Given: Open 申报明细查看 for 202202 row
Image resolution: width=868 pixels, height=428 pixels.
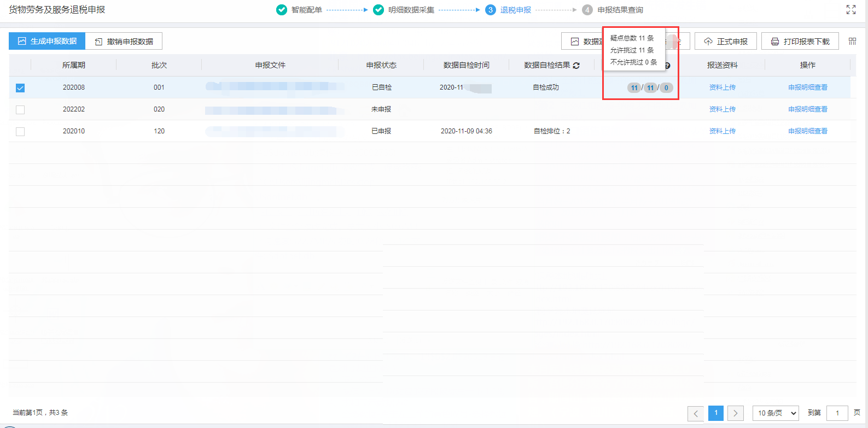Looking at the screenshot, I should [808, 109].
